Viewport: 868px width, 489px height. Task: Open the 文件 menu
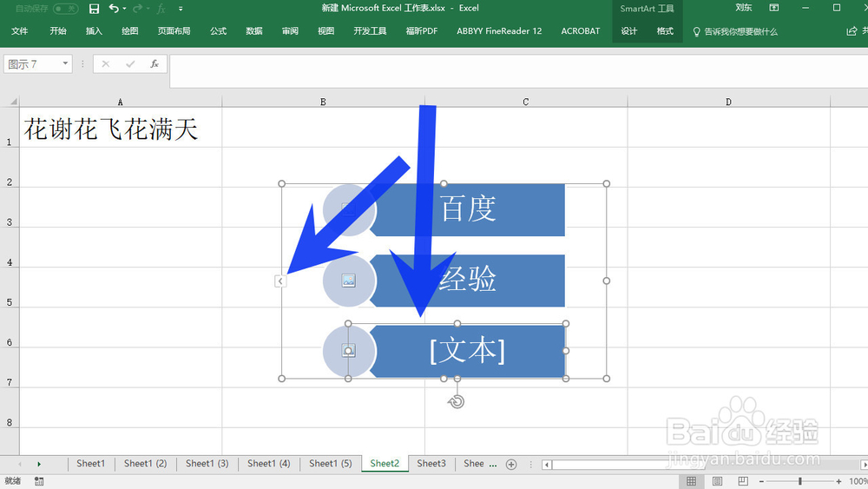pyautogui.click(x=19, y=31)
